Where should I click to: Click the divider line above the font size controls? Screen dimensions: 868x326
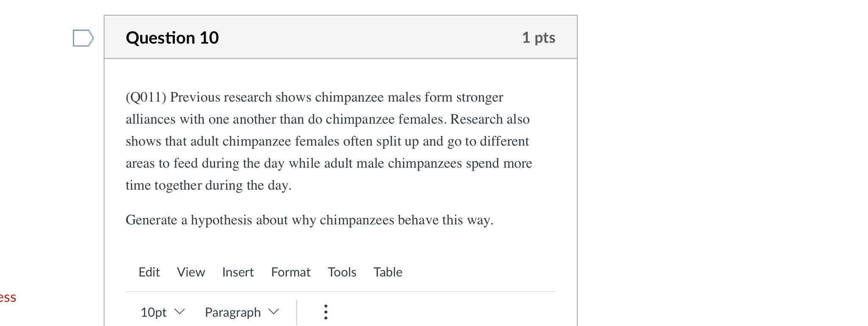coord(341,292)
